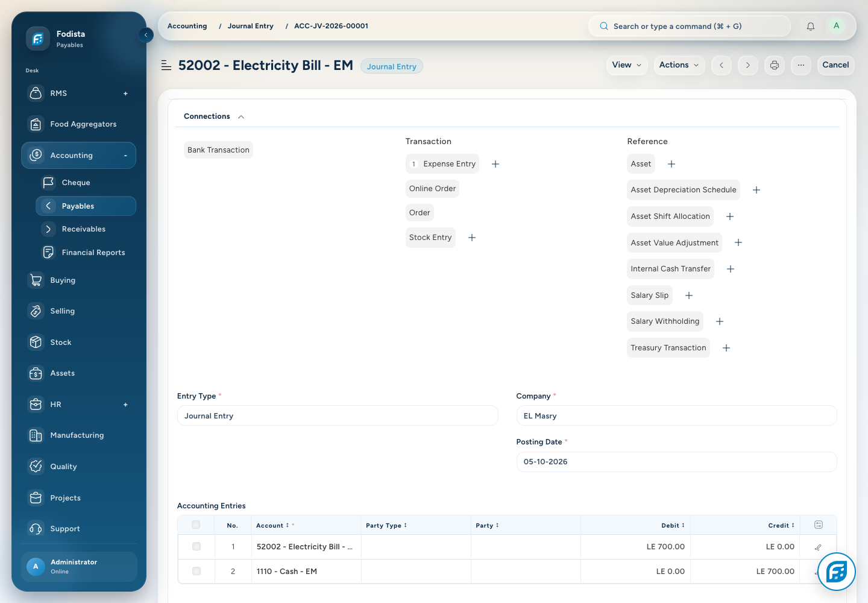Go to next document arrow
The image size is (868, 603).
coord(748,65)
